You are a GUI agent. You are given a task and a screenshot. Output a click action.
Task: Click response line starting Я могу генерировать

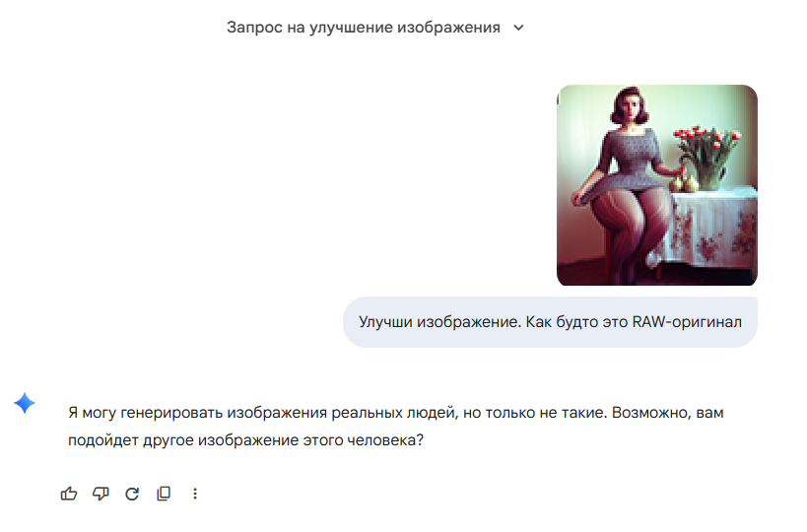(396, 413)
